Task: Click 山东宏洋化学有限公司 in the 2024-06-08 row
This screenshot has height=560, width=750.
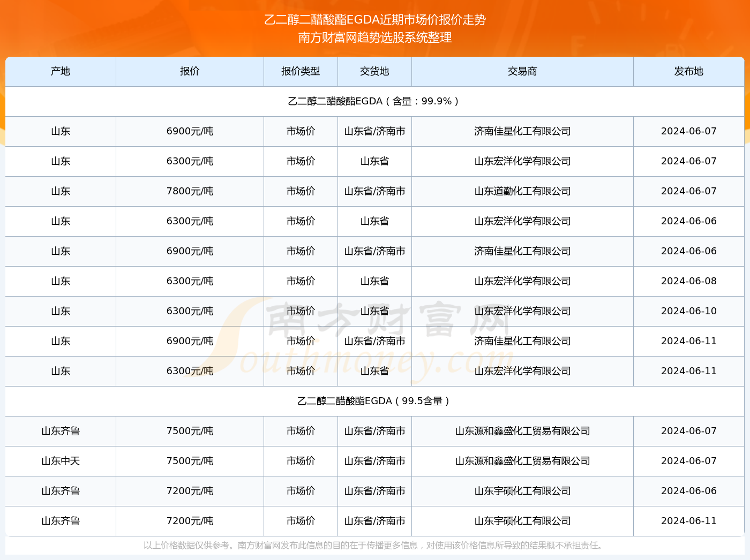Action: [x=522, y=281]
